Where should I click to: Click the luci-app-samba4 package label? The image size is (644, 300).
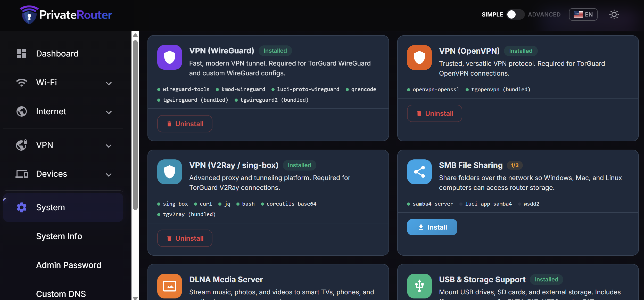(x=488, y=204)
